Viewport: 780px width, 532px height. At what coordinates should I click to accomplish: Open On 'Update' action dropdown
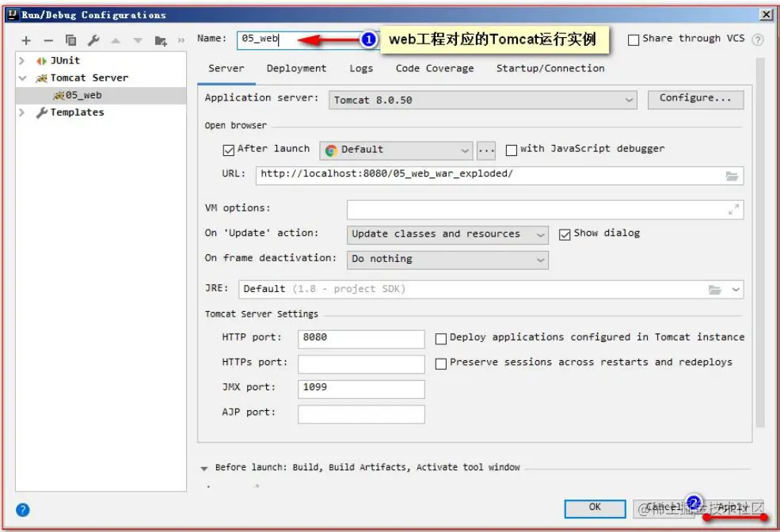pos(447,234)
